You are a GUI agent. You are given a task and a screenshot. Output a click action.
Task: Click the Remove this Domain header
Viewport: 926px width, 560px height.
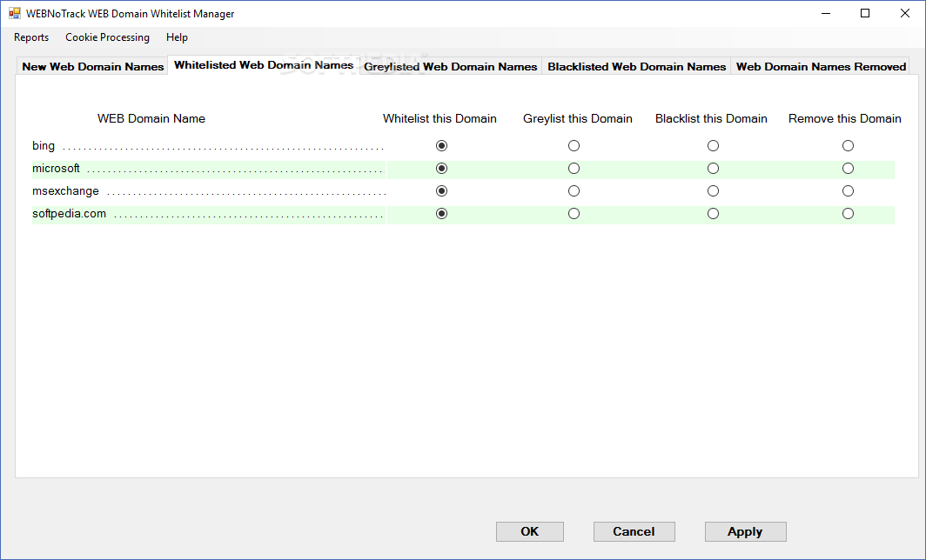pos(844,118)
